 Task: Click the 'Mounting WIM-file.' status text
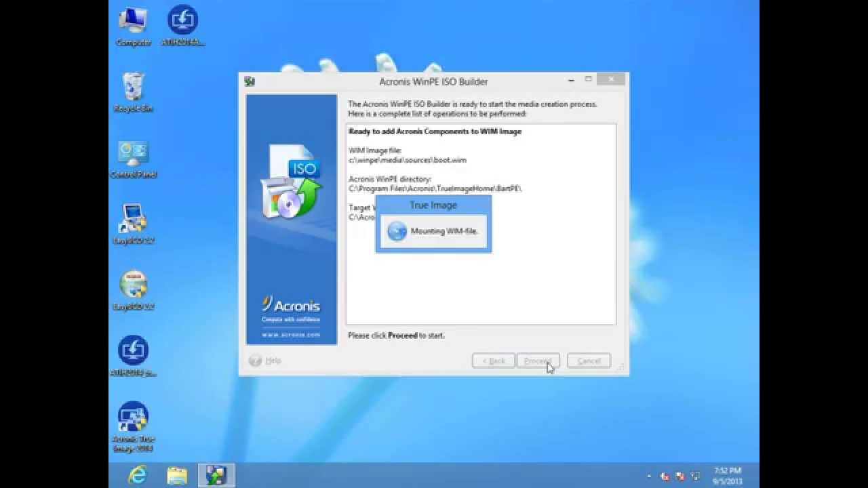444,231
